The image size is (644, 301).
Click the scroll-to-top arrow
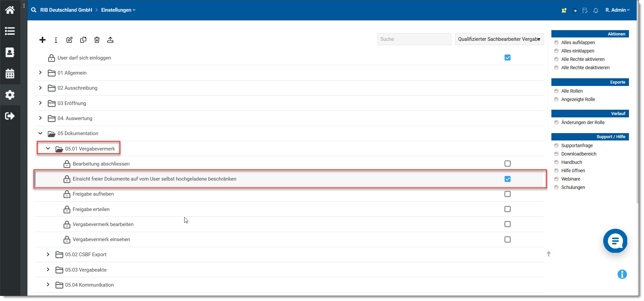(x=549, y=254)
